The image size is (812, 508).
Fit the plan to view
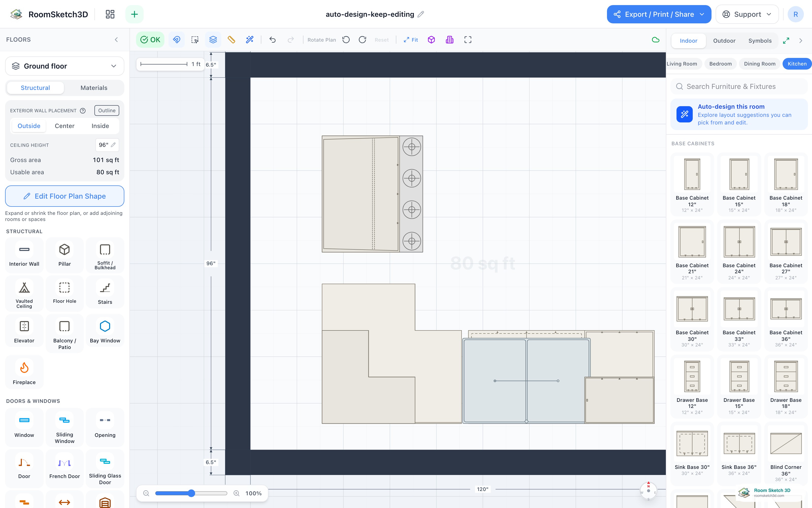[x=411, y=40]
